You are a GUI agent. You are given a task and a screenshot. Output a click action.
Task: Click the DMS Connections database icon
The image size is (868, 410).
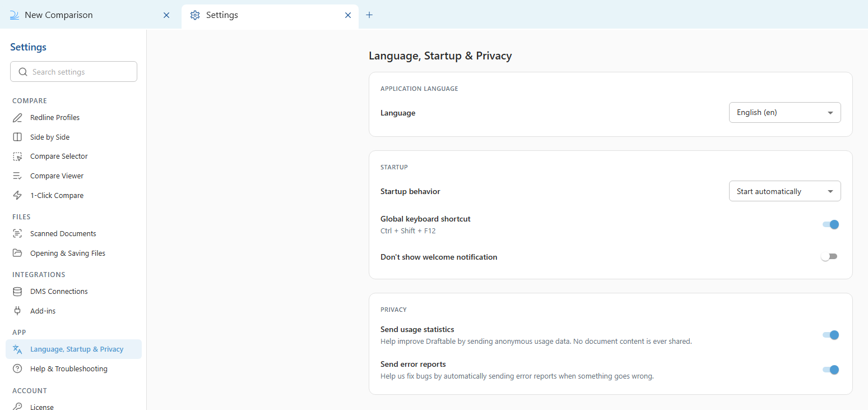(x=18, y=292)
